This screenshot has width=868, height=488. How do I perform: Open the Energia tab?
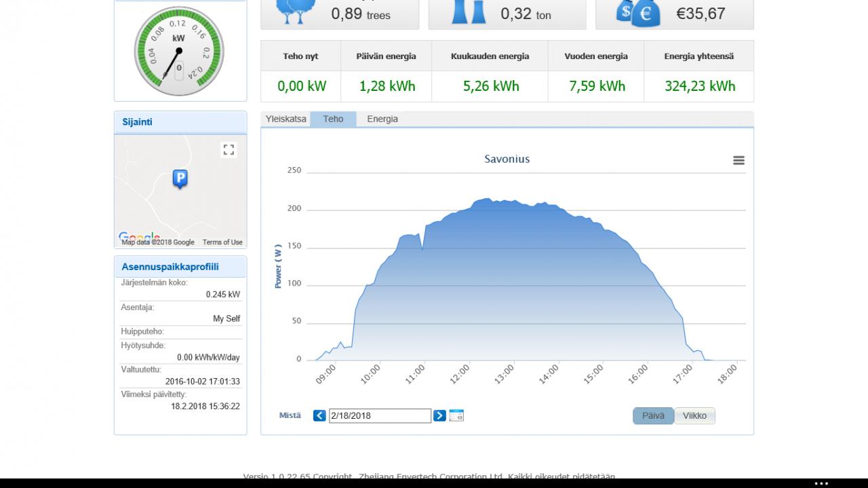(382, 119)
